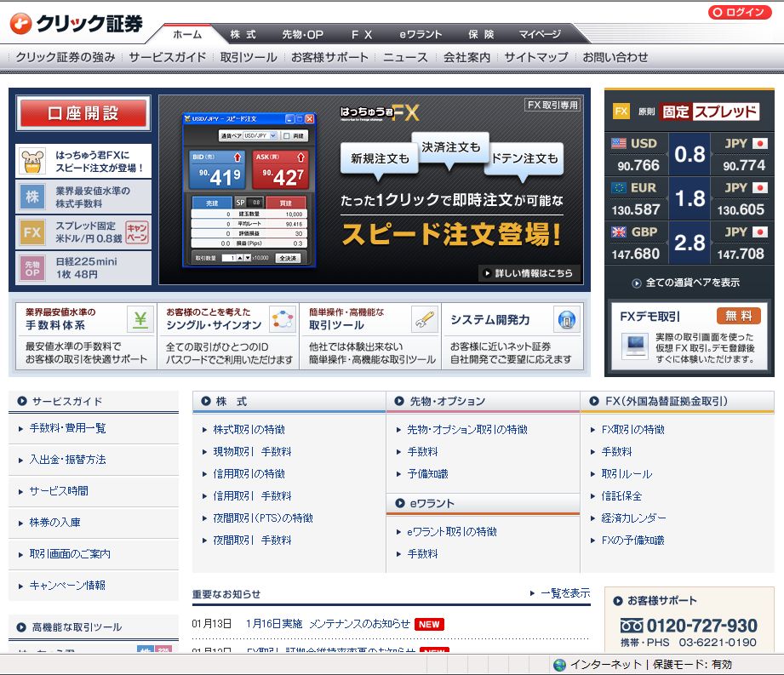Open サービス時間 link

click(59, 491)
